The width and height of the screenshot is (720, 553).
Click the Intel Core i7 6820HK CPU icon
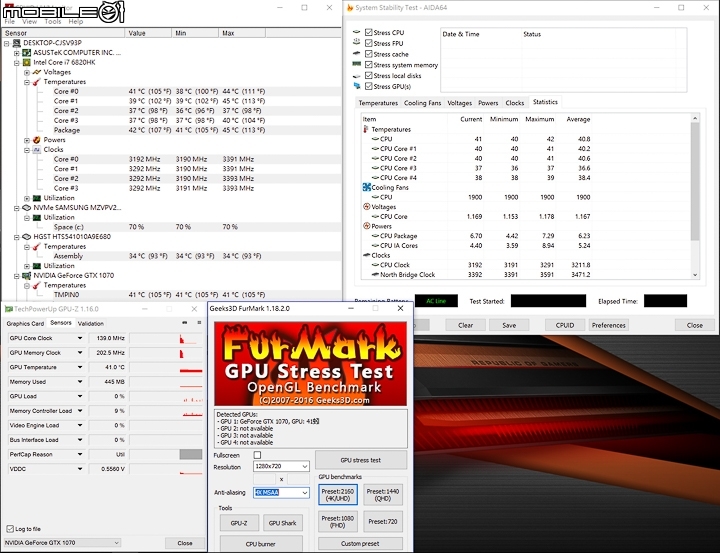[x=27, y=62]
